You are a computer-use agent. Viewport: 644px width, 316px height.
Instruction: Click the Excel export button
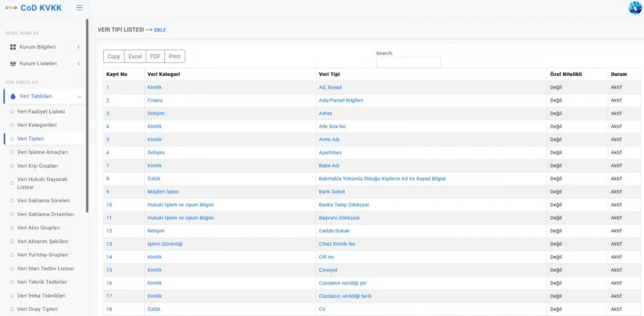pos(135,57)
